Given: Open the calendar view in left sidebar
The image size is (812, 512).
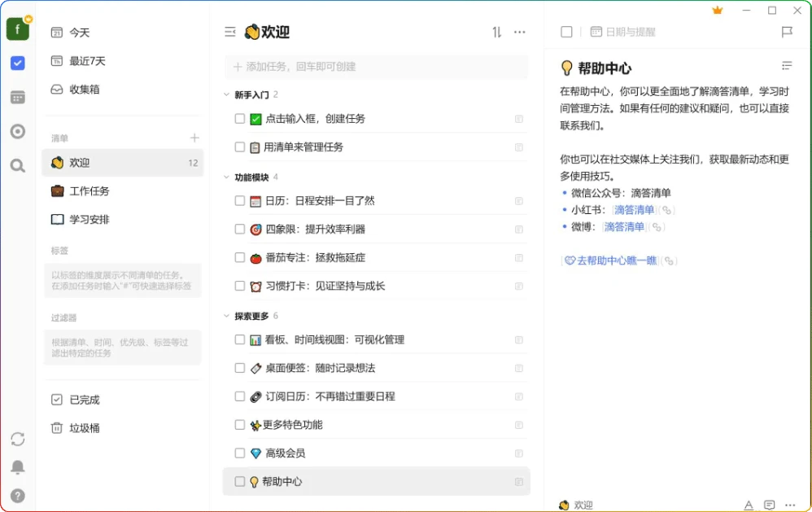Looking at the screenshot, I should pyautogui.click(x=17, y=98).
